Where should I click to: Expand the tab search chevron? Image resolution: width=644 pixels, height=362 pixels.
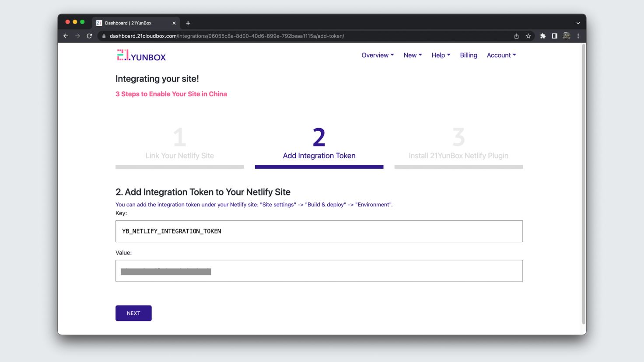click(x=578, y=23)
